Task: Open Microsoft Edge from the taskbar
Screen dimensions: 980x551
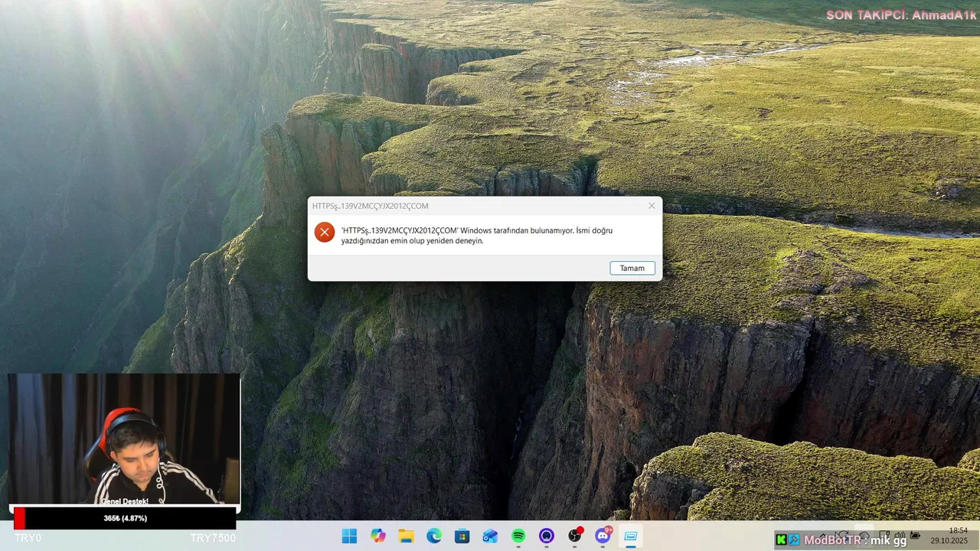Action: tap(434, 536)
